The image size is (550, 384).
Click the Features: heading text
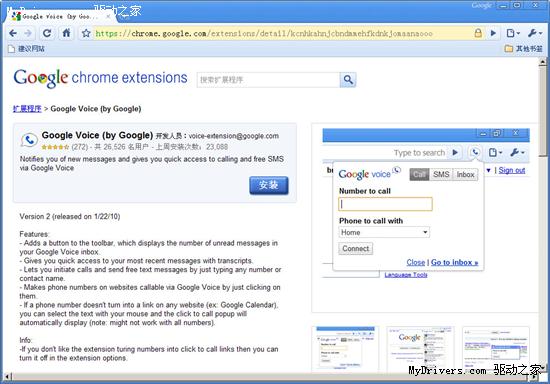pos(34,234)
